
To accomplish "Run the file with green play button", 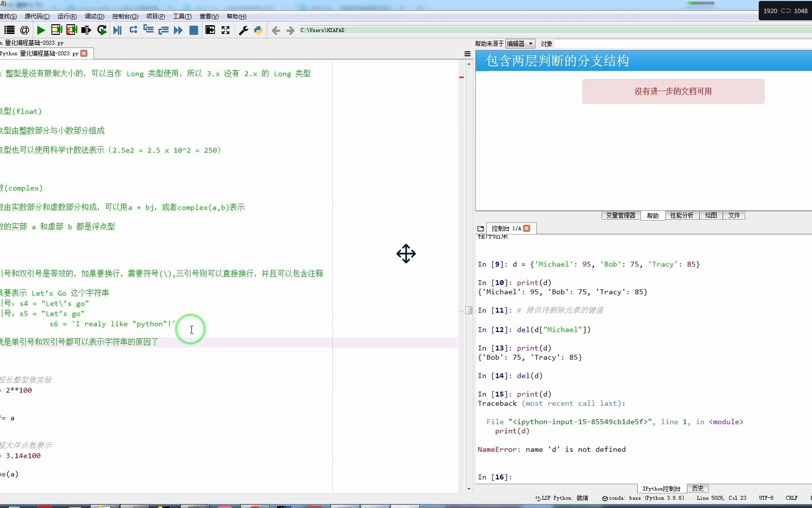I will [41, 30].
